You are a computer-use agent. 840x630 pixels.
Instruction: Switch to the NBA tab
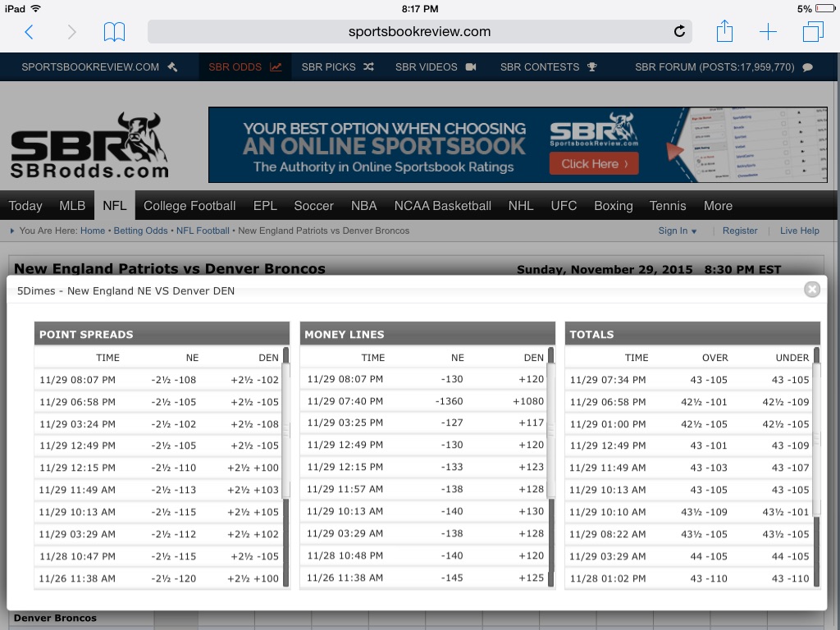pyautogui.click(x=363, y=206)
